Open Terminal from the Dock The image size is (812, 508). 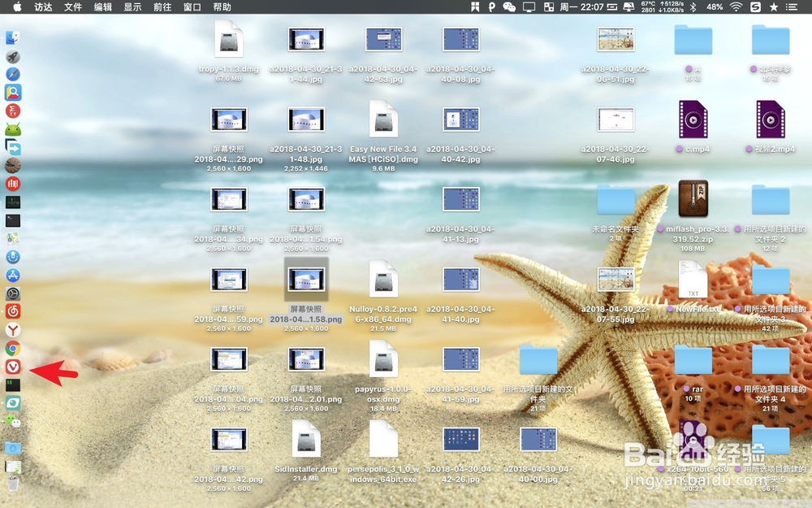[13, 221]
